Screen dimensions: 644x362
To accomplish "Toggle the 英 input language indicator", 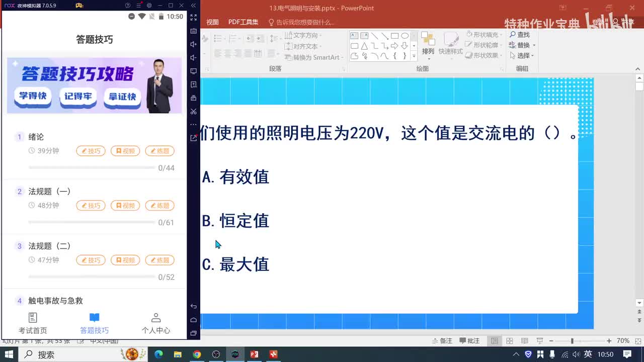I will pos(588,354).
